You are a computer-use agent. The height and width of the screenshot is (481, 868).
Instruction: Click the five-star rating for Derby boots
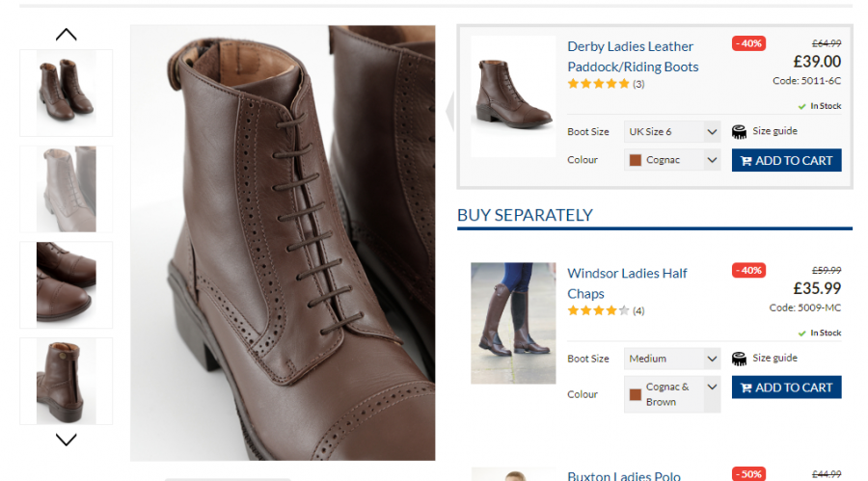pos(598,84)
